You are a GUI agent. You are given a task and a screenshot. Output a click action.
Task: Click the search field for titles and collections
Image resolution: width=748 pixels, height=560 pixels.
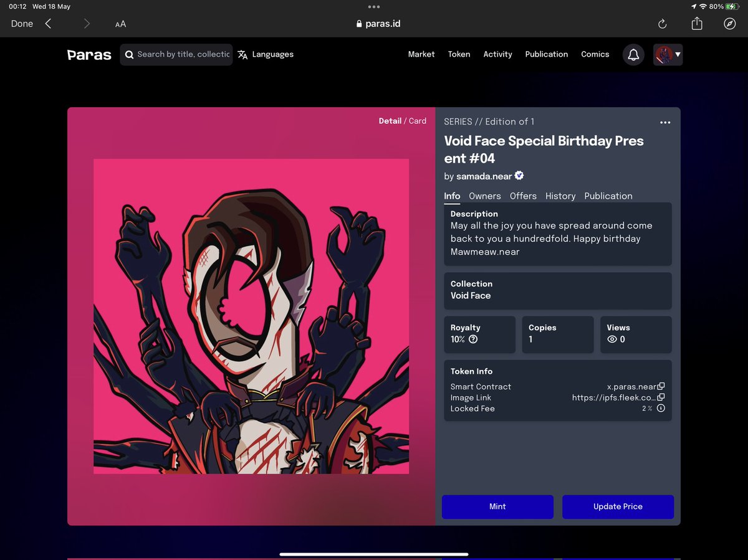tap(176, 54)
